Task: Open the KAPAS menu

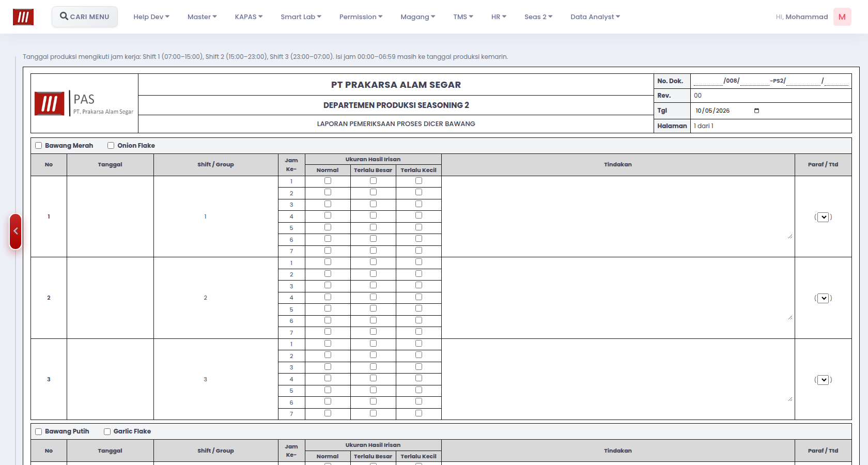Action: coord(249,17)
